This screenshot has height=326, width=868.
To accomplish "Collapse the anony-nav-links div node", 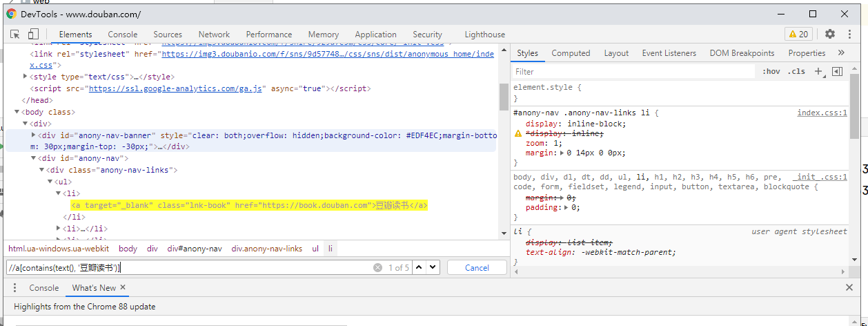I will pos(42,170).
